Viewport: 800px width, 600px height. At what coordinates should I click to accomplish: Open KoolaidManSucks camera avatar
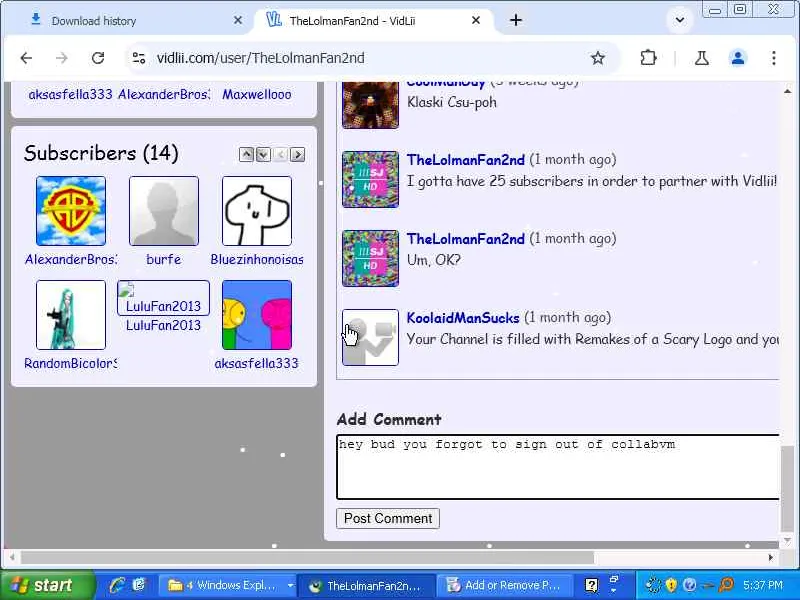point(370,337)
